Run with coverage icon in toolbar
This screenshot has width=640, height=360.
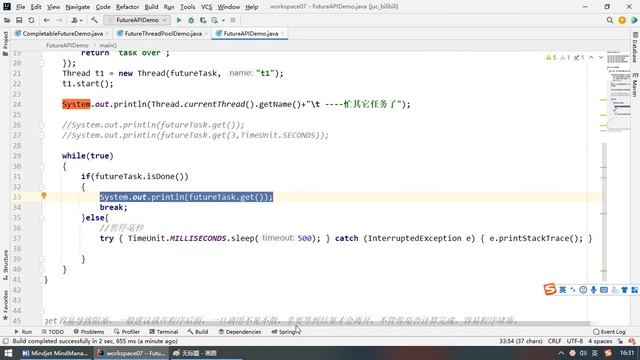pos(203,20)
